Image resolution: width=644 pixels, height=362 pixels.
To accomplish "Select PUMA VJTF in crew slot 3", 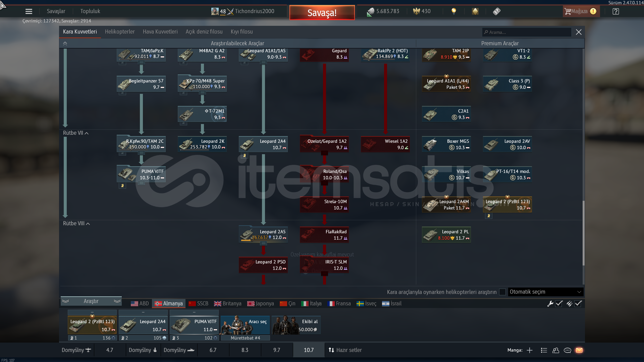I will [194, 325].
